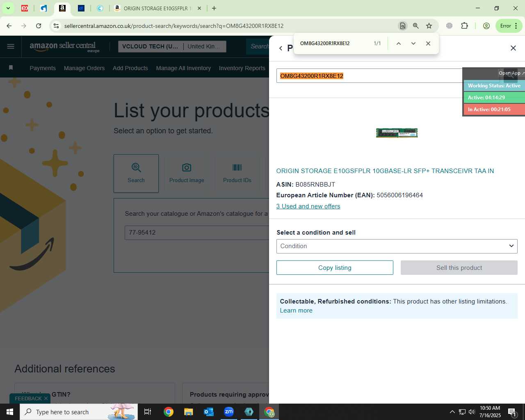Open the Add Products menu item

(x=130, y=68)
